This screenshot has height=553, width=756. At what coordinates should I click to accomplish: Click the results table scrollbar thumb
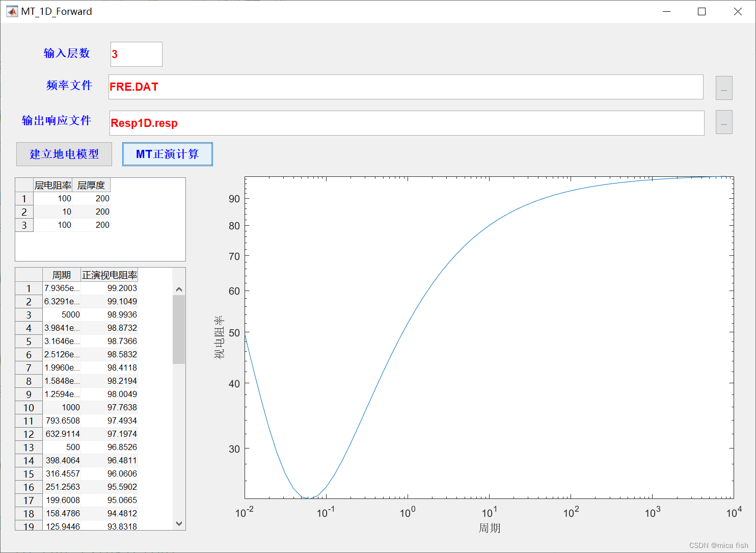(x=179, y=329)
